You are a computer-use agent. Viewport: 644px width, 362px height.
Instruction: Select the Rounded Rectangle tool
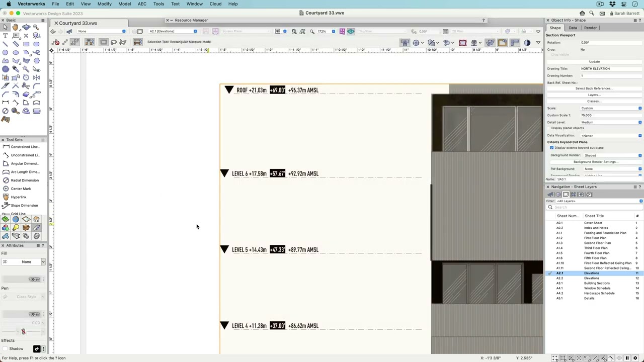coord(36,44)
